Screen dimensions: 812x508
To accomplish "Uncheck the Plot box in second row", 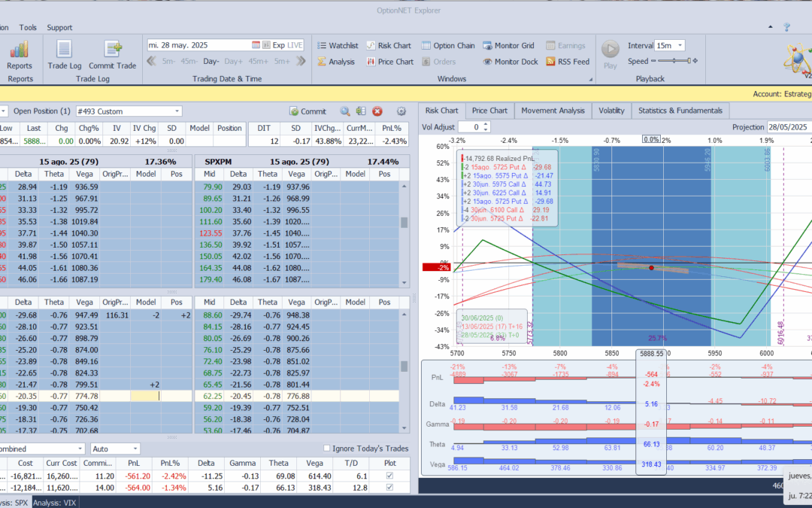I will (x=389, y=488).
